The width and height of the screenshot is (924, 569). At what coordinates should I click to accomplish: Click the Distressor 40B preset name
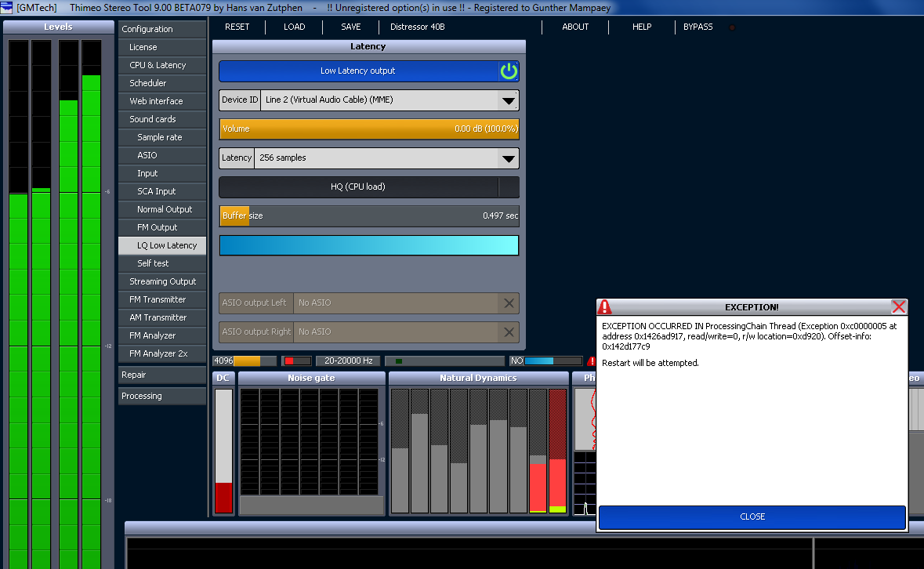(x=417, y=27)
